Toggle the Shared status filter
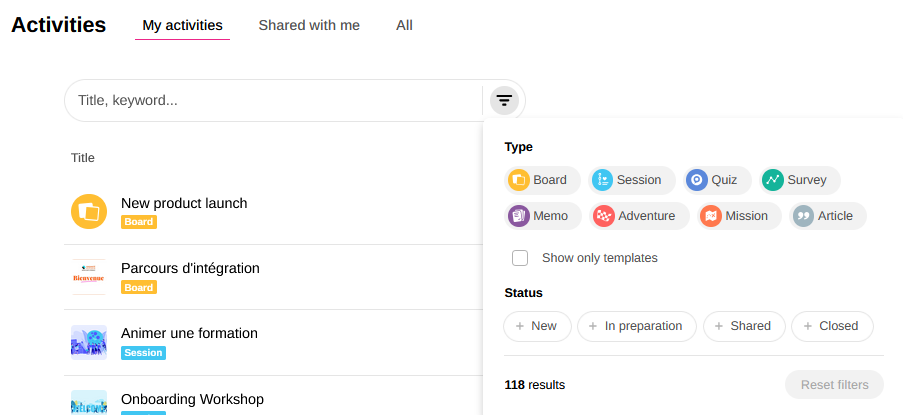Screen dimensions: 903x415 click(743, 326)
